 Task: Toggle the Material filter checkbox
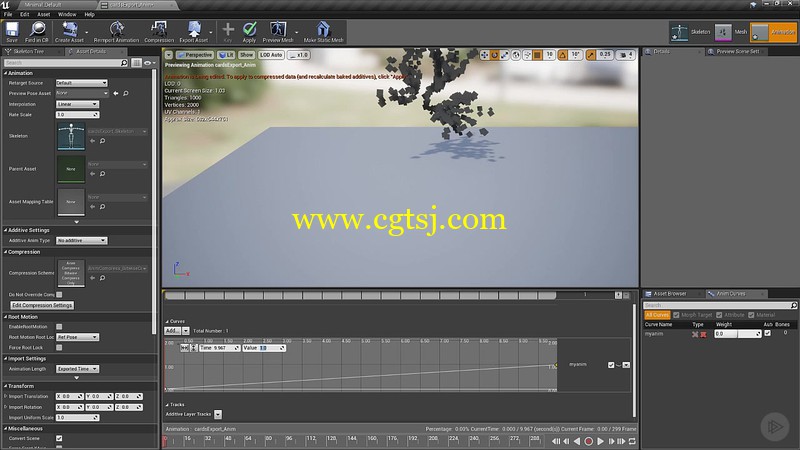pyautogui.click(x=752, y=315)
